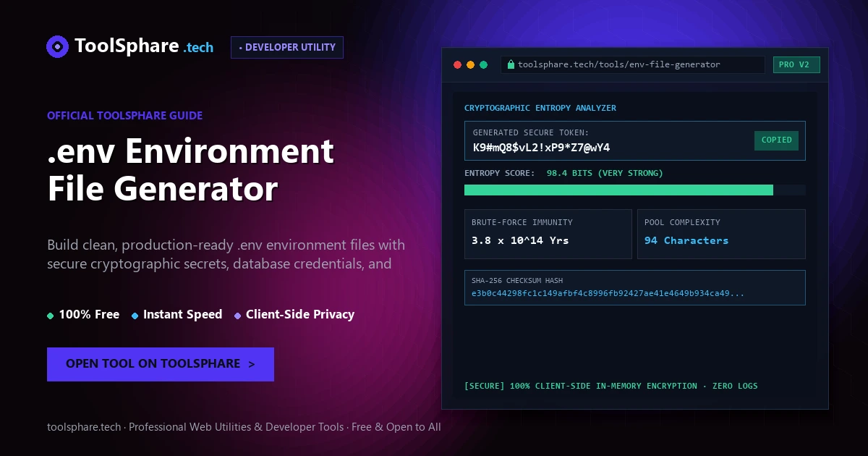Screen dimensions: 868x456
Task: Click the hash value starting e3b0c44298fc
Action: point(608,293)
